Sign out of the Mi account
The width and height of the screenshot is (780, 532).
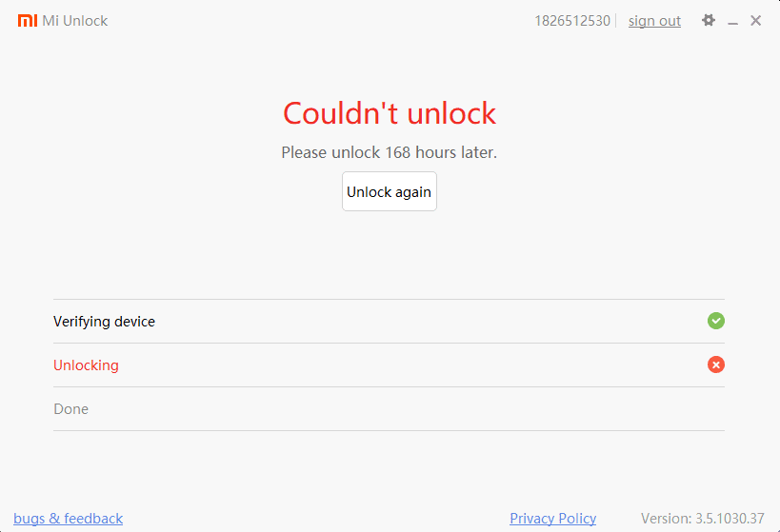(x=654, y=21)
